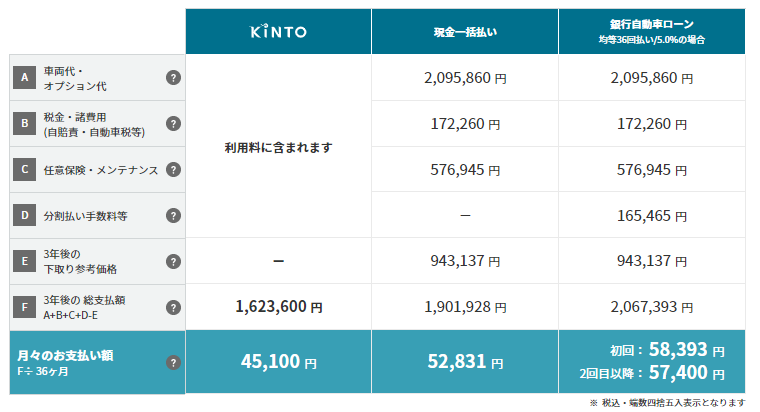The height and width of the screenshot is (412, 760).
Task: Click 943,137 円 in 銀行自動車ローン column
Action: click(651, 261)
